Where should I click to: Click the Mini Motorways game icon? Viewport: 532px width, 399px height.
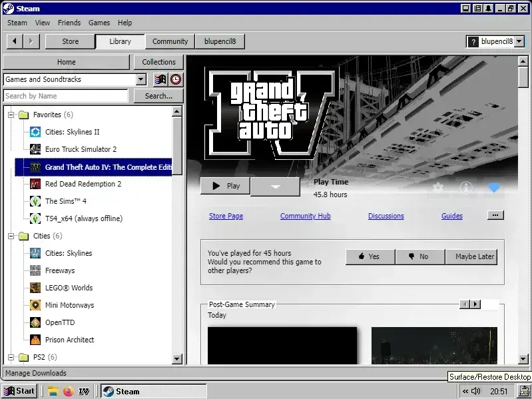point(35,304)
